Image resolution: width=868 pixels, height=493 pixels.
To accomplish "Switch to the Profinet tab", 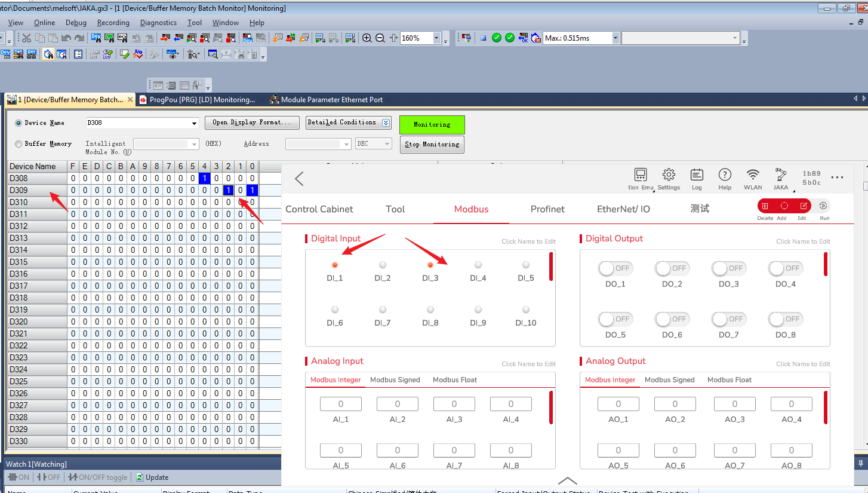I will point(547,209).
